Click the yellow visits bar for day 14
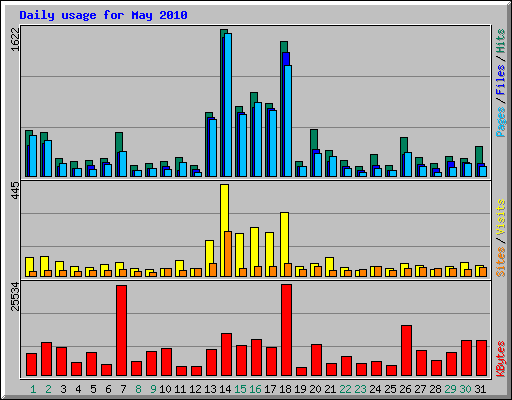The image size is (512, 400). click(x=222, y=230)
